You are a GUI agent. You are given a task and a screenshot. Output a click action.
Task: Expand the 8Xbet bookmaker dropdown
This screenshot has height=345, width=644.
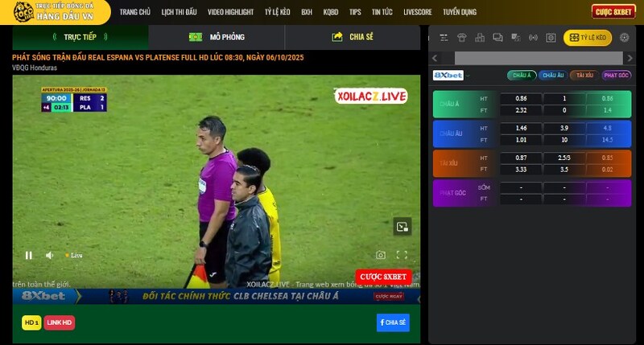[x=467, y=75]
